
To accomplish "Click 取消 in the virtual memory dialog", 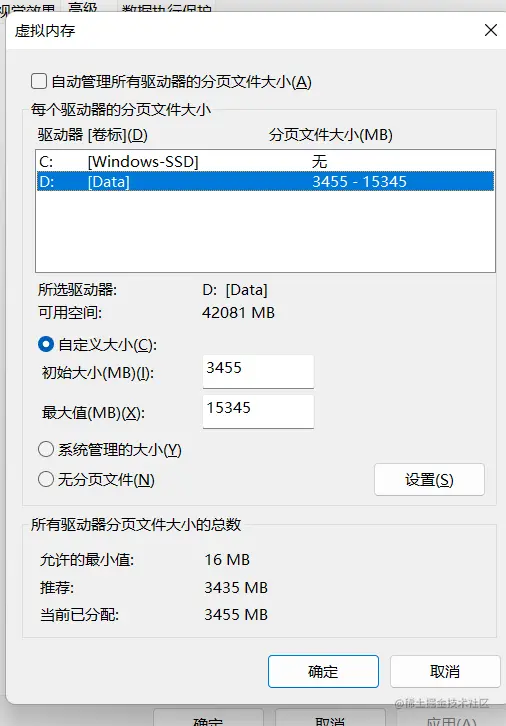I will click(x=445, y=671).
